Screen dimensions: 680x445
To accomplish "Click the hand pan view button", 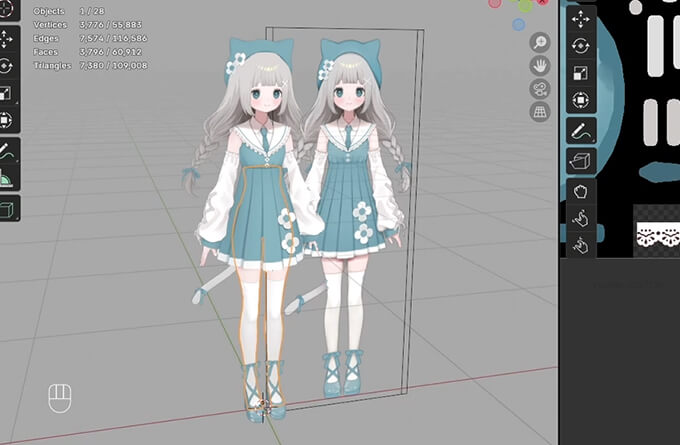I will pos(540,66).
